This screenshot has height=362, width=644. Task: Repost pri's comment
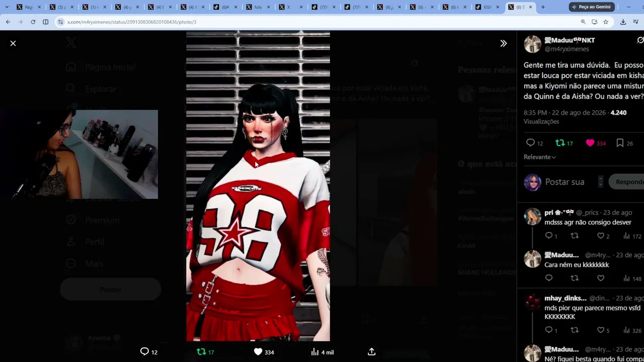[575, 236]
